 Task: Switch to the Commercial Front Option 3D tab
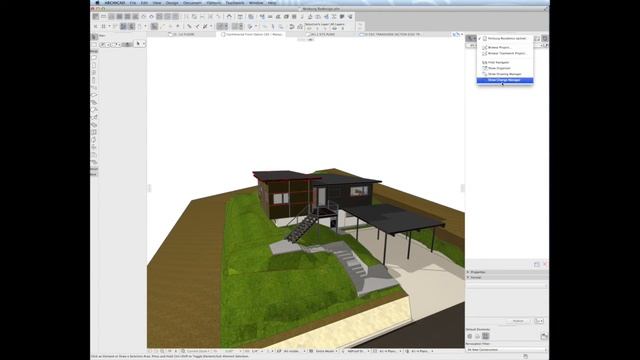click(x=251, y=35)
